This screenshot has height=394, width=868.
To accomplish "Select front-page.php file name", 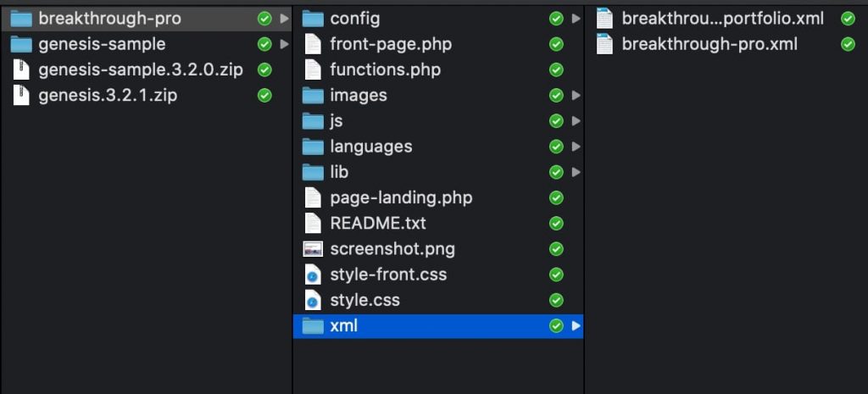I will [x=391, y=44].
